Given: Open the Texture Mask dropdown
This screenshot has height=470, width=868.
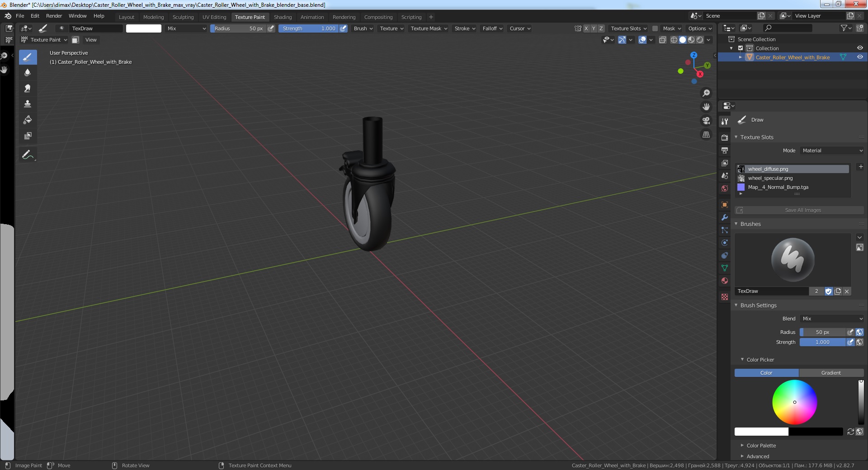Looking at the screenshot, I should pos(429,28).
